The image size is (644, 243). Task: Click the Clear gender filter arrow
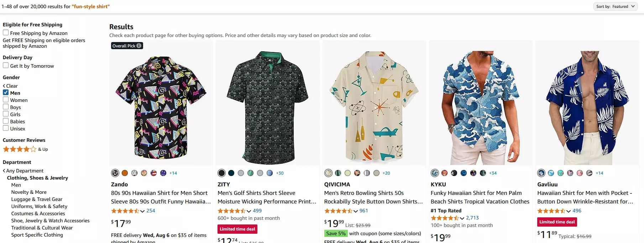[4, 86]
